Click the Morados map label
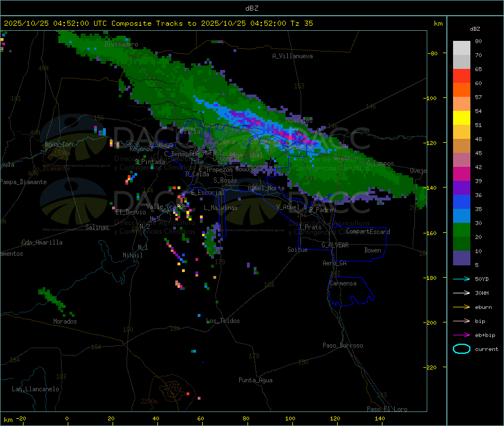This screenshot has height=426, width=504. tap(65, 321)
